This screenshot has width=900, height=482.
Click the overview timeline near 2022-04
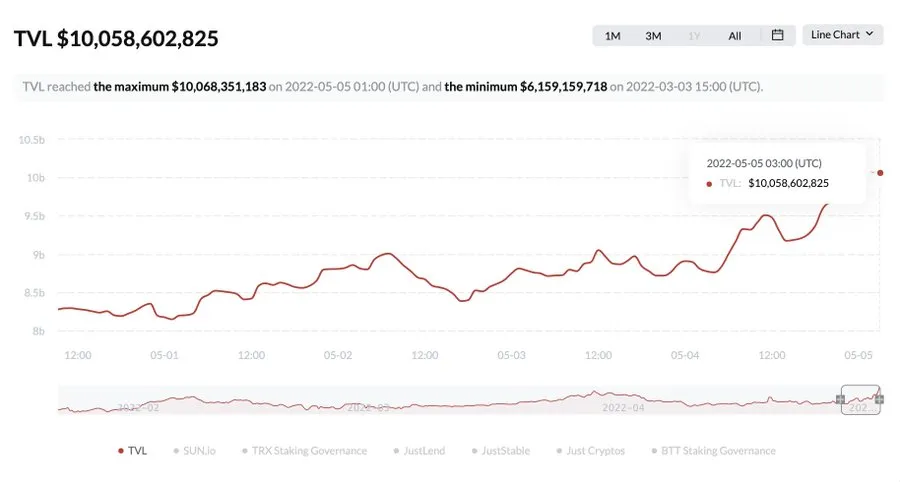click(623, 407)
